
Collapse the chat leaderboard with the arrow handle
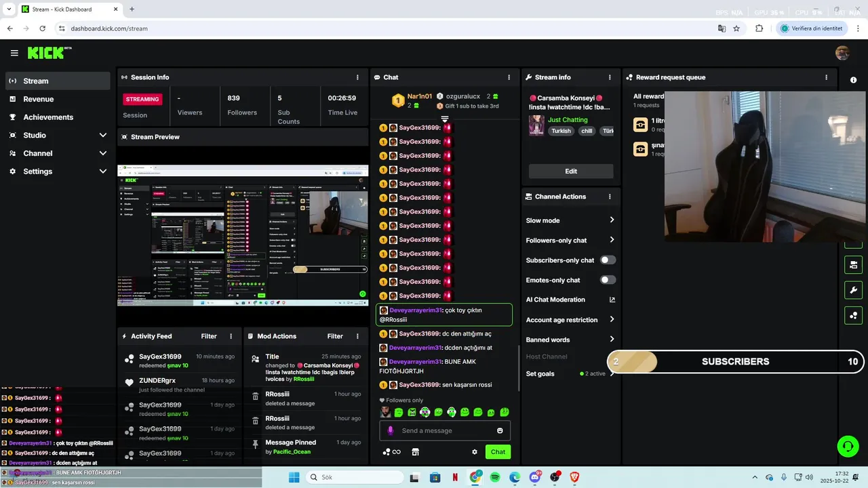pyautogui.click(x=445, y=119)
